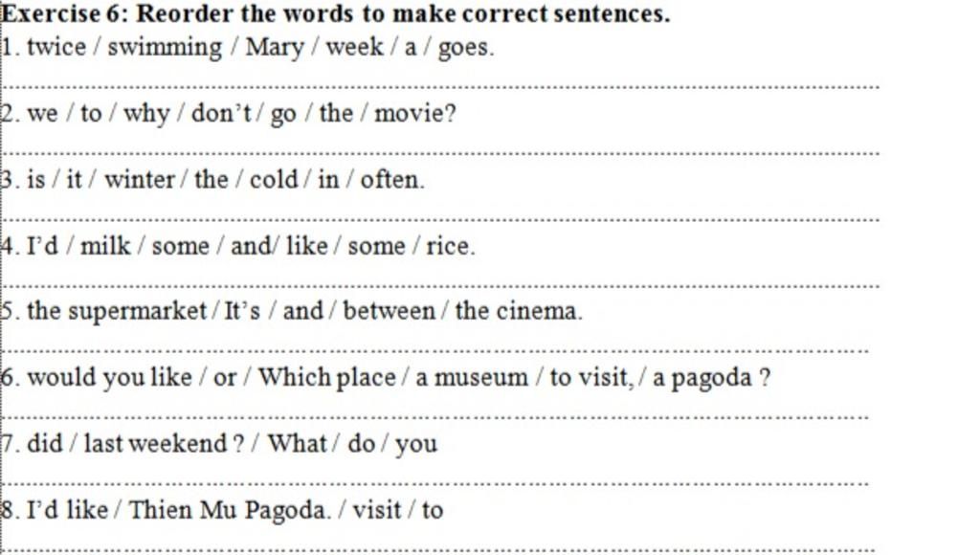Screen dimensions: 980x555
Task: Click the answer line below sentence 1
Action: click(440, 86)
